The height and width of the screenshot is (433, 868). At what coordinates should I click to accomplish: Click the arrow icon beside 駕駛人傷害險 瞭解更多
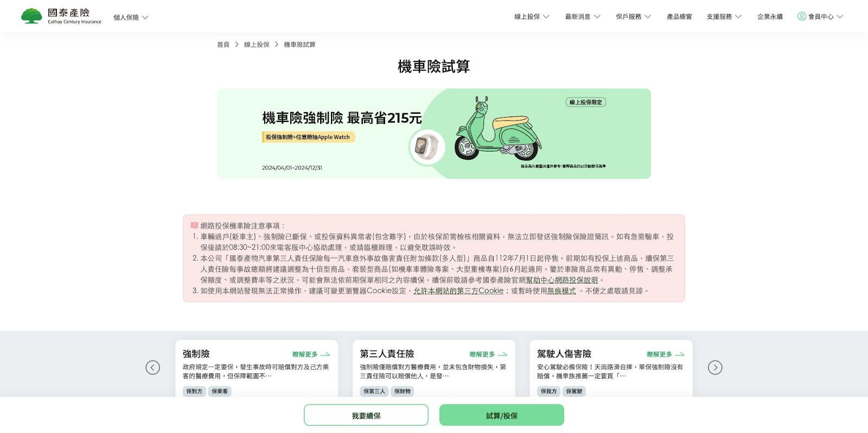click(x=680, y=354)
